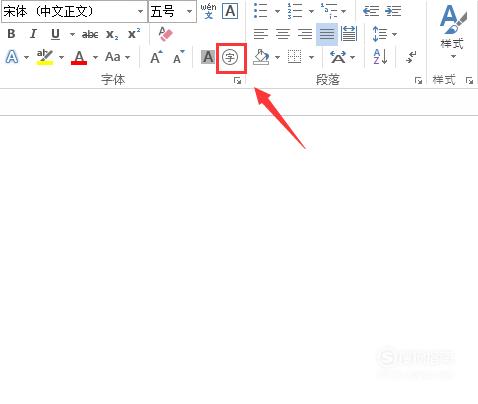The width and height of the screenshot is (478, 404).
Task: Toggle subscript x₂ button
Action: [112, 34]
